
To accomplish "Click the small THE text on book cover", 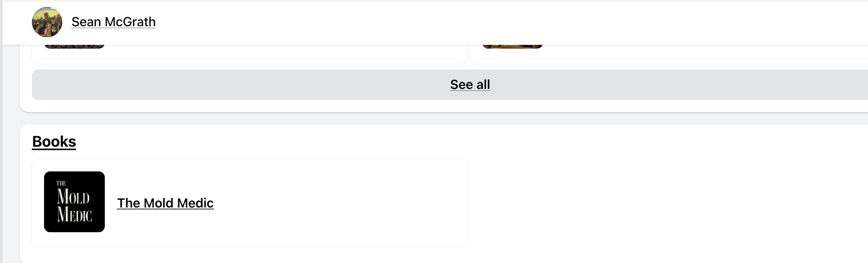I will (61, 183).
